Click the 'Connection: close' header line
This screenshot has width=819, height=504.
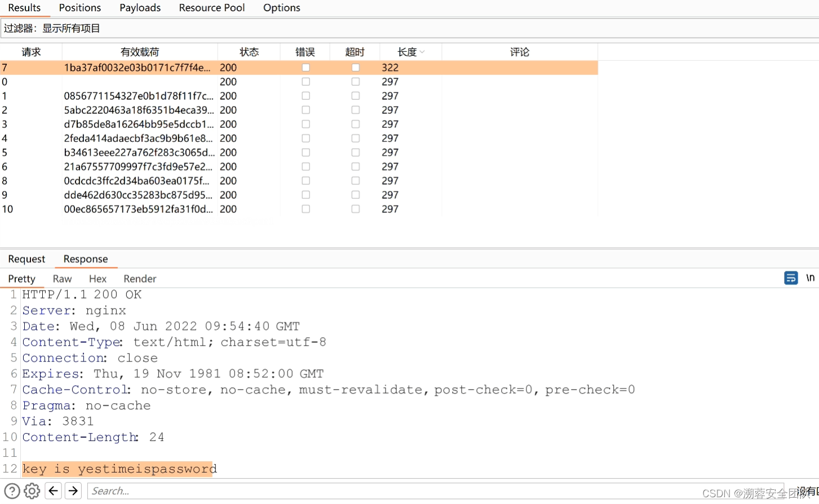click(x=90, y=358)
